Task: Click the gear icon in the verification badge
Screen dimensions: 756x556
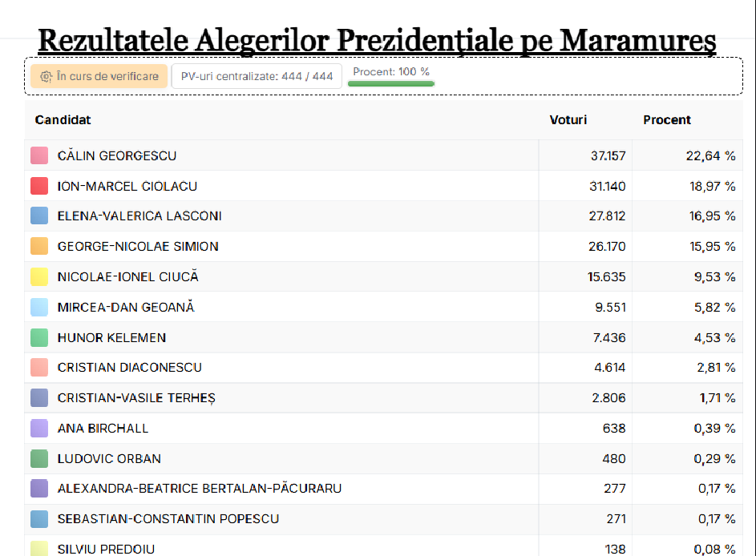Action: point(46,77)
